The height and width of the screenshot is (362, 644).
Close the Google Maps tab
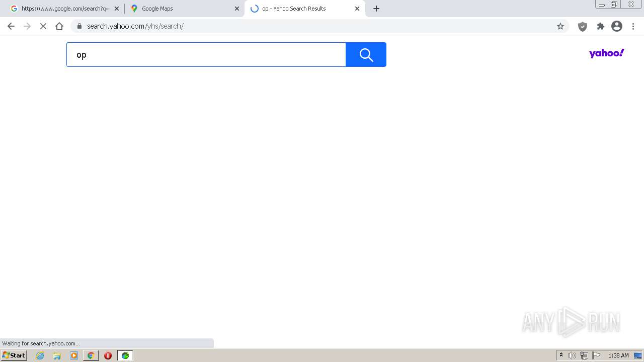(237, 9)
